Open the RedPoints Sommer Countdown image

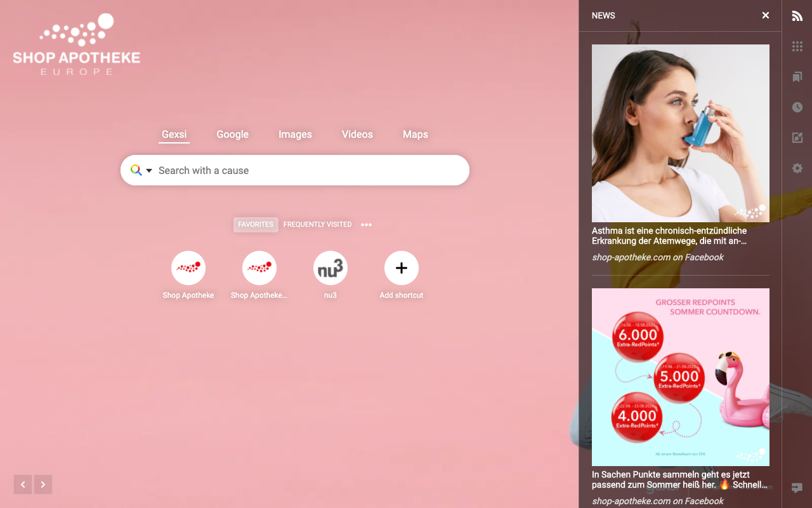point(681,377)
